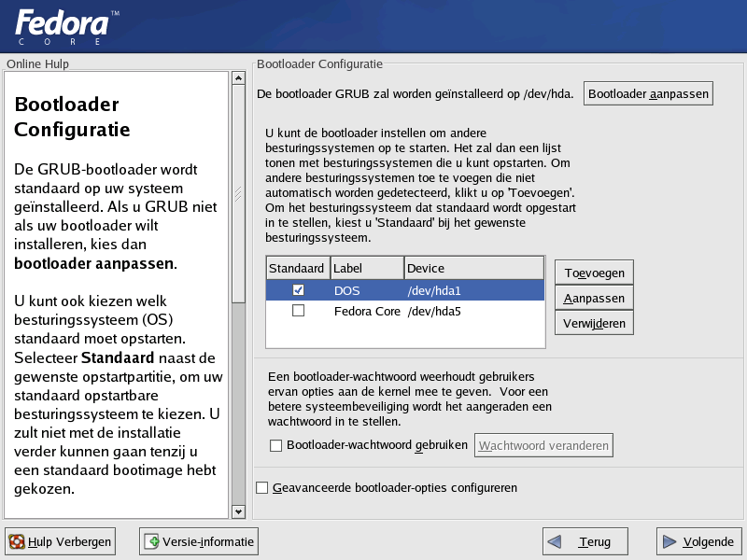Select the Fedora Core label row

pyautogui.click(x=367, y=311)
